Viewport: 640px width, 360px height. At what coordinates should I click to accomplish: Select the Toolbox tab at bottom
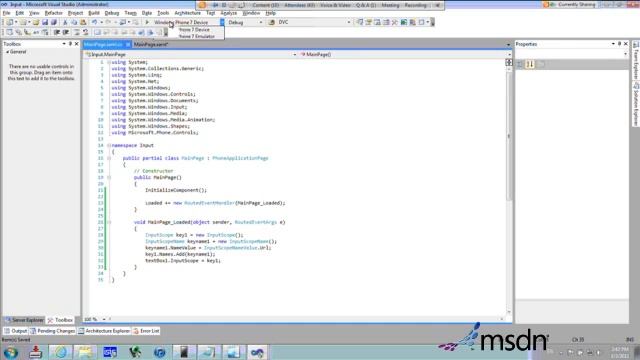pyautogui.click(x=60, y=320)
